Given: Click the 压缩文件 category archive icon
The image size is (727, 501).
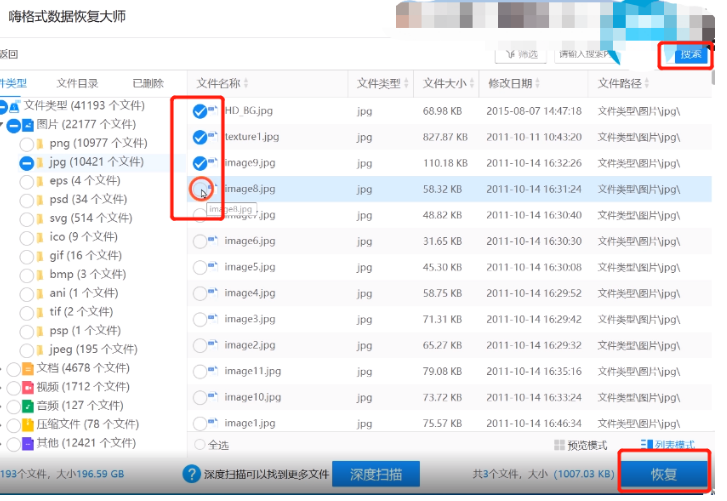Looking at the screenshot, I should (27, 425).
